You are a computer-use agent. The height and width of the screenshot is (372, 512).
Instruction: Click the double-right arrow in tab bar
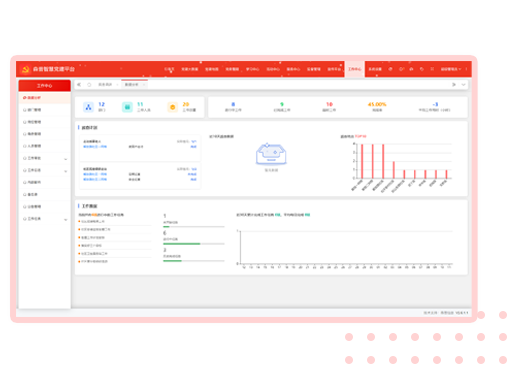454,85
